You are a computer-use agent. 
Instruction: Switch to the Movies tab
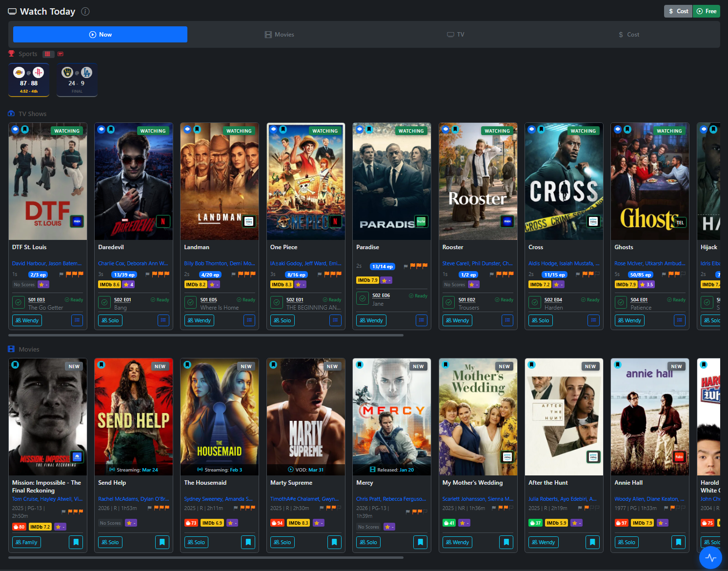point(279,35)
